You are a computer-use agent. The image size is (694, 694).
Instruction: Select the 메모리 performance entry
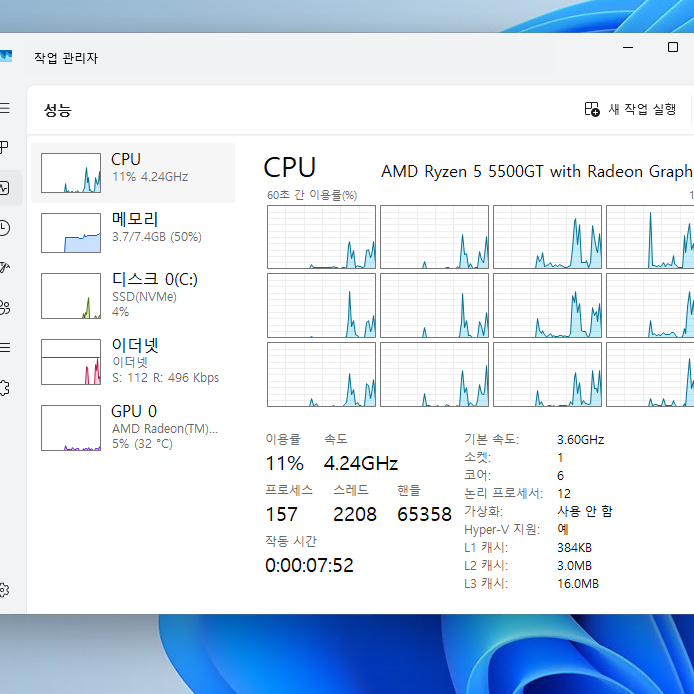133,232
